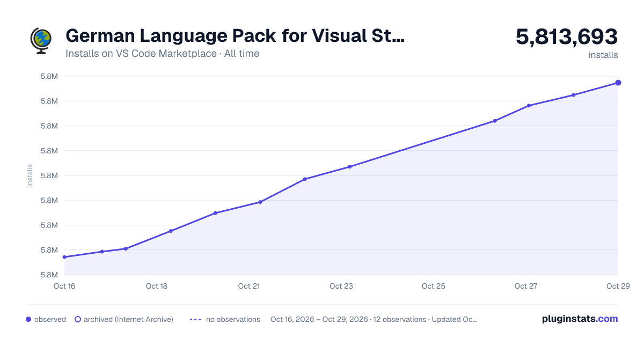Click the vertical 'installs' y-axis title
Viewport: 644px width, 338px height.
30,175
